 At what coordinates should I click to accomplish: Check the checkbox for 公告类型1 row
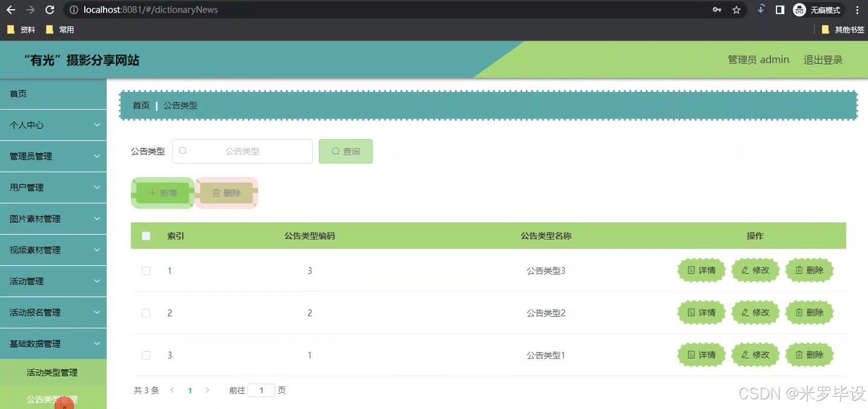click(x=146, y=355)
